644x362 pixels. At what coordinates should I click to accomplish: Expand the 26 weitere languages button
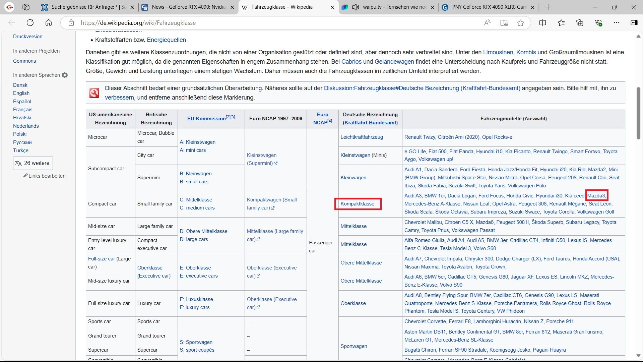coord(33,163)
